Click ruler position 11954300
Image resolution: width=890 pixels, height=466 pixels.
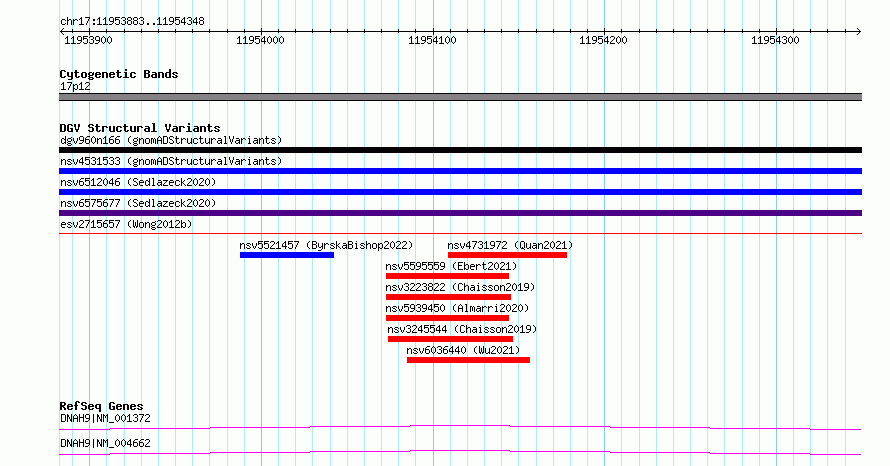(x=775, y=40)
